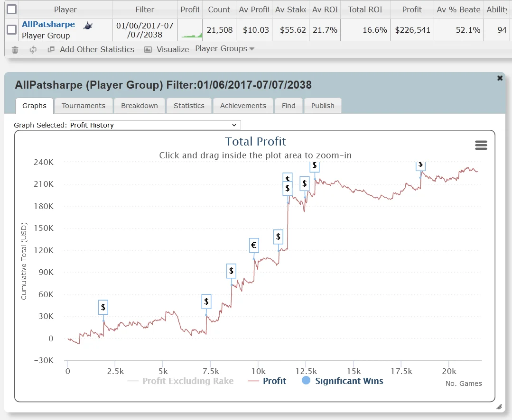Screen dimensions: 512x420
Task: Check the select-all header checkbox
Action: [x=11, y=9]
